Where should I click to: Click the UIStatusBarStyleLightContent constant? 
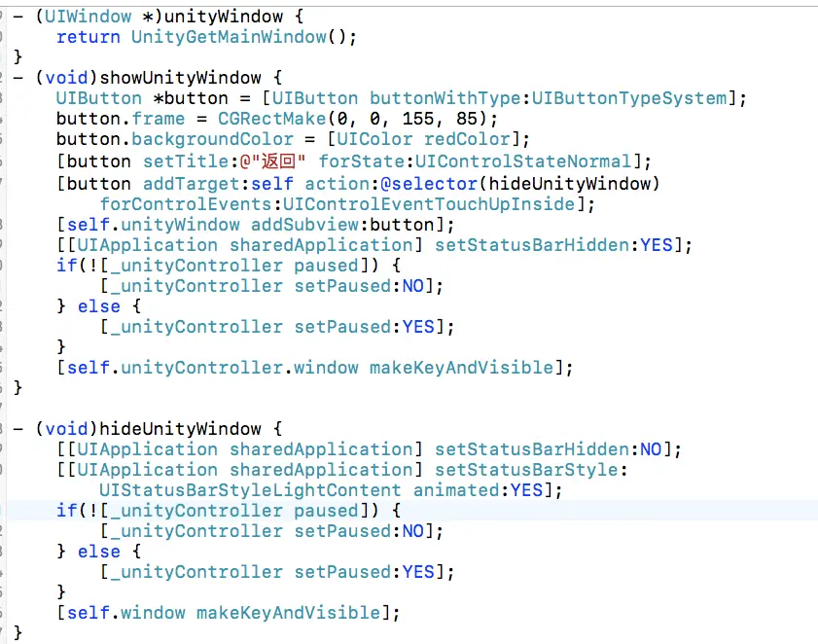tap(250, 490)
